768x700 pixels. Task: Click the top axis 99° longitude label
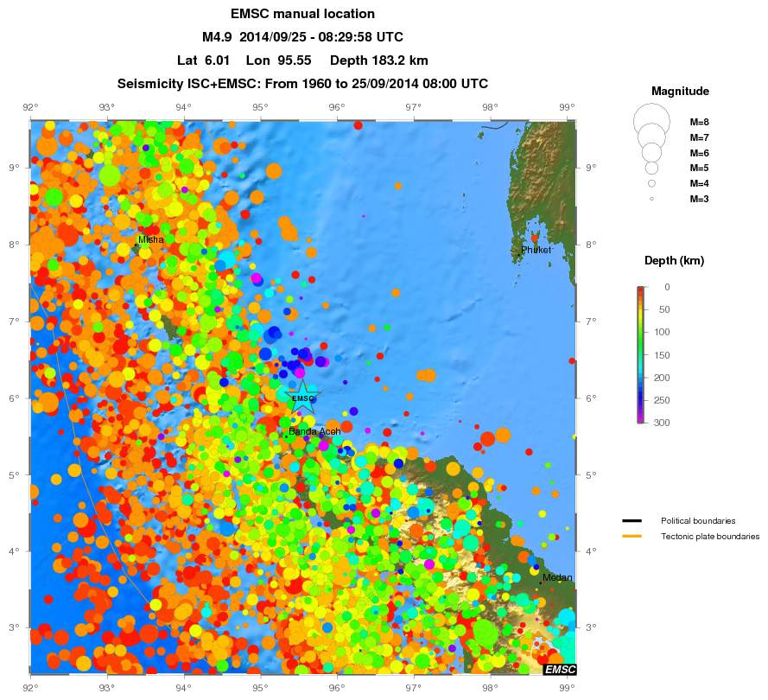click(x=567, y=107)
